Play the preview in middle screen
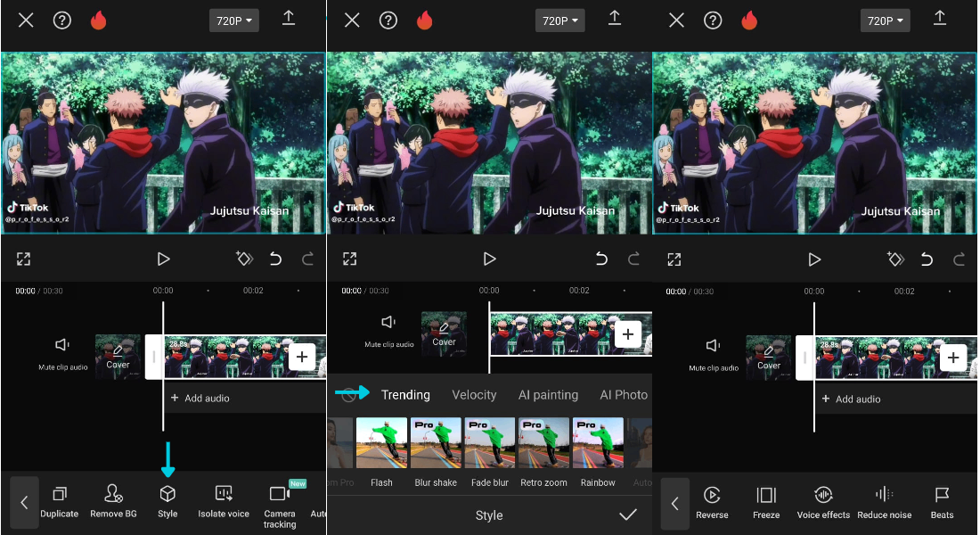Image resolution: width=980 pixels, height=535 pixels. coord(489,259)
